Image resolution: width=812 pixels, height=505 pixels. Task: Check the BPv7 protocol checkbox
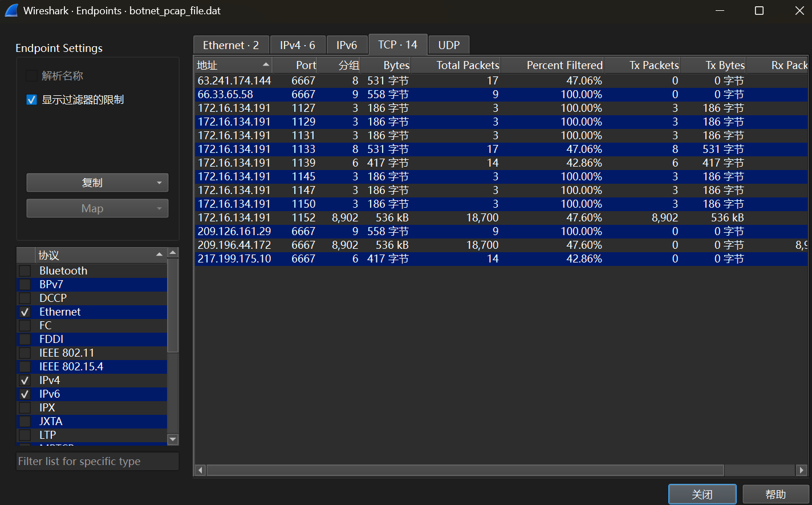point(25,284)
